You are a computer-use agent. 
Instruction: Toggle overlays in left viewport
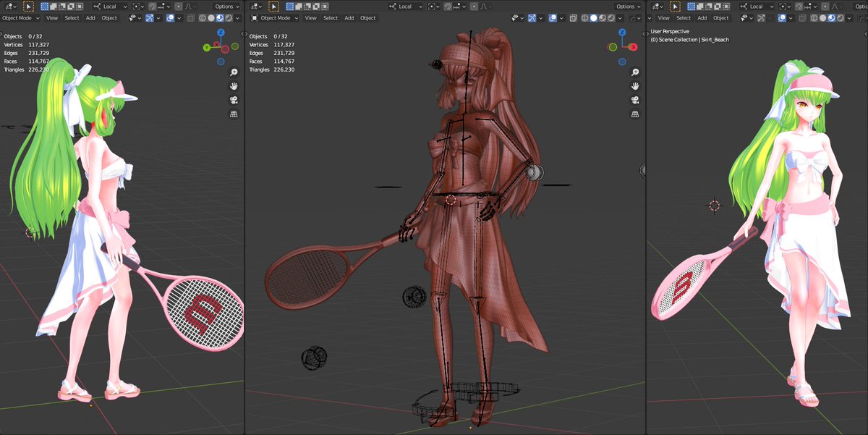170,18
